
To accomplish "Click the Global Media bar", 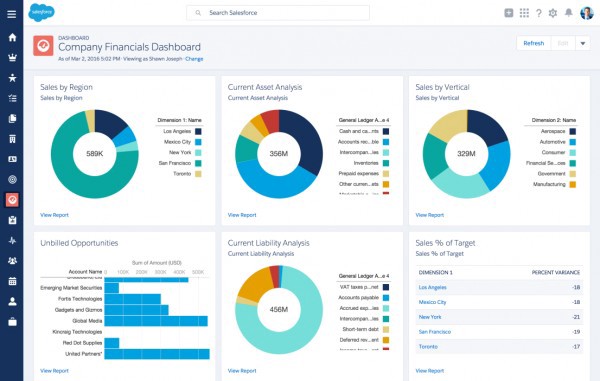I will (x=156, y=321).
